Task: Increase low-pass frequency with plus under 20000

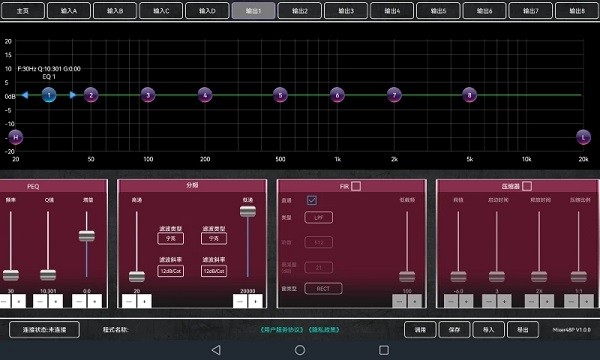Action: pyautogui.click(x=256, y=301)
